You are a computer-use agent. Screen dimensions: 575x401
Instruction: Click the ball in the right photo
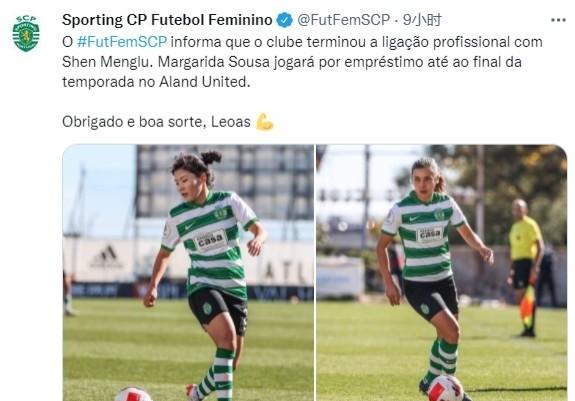(446, 389)
